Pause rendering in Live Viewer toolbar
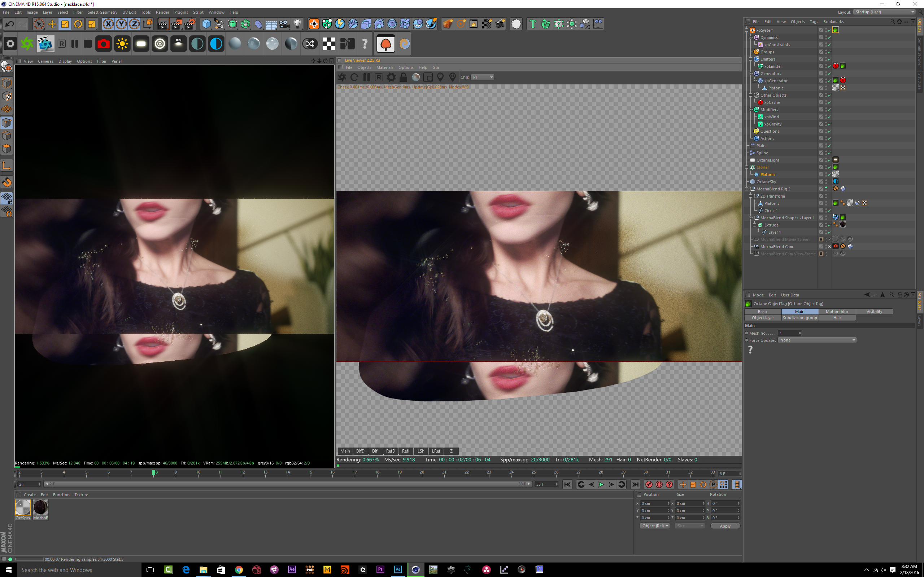This screenshot has height=577, width=924. [367, 77]
